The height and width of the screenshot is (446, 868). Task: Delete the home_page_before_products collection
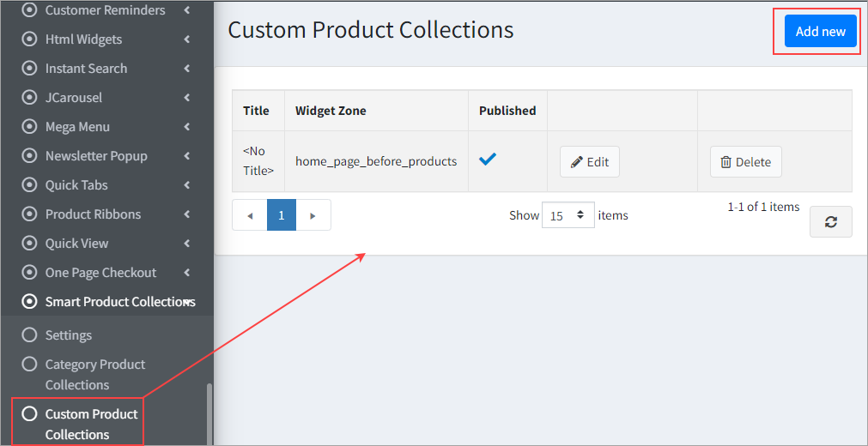(745, 162)
